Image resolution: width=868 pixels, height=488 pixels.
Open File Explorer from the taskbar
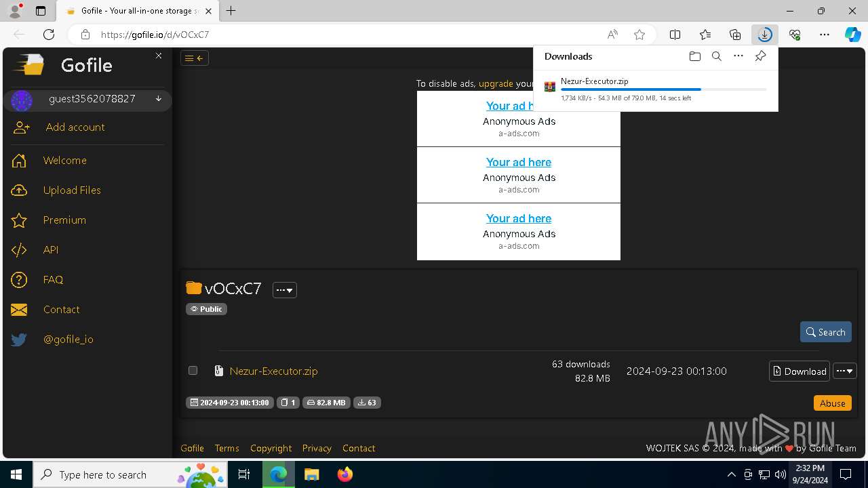(311, 474)
